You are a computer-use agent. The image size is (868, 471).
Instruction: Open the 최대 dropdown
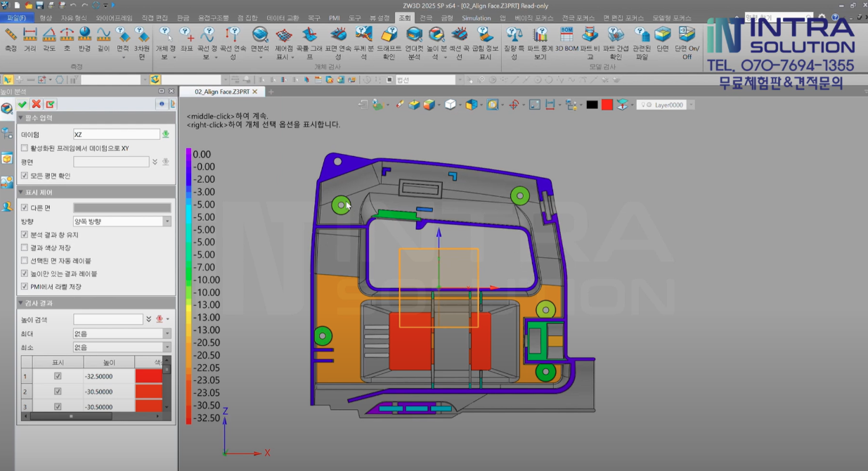122,334
